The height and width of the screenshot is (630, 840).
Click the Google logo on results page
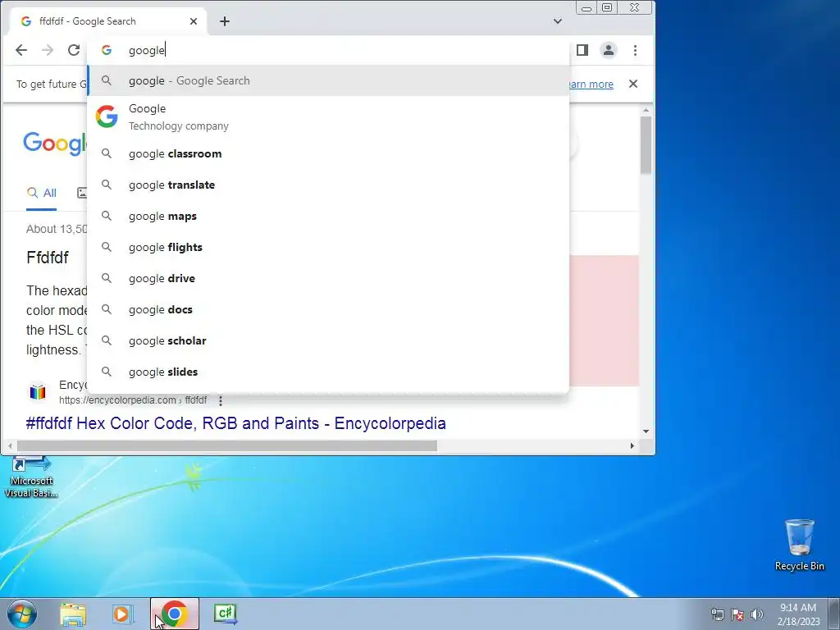[55, 143]
